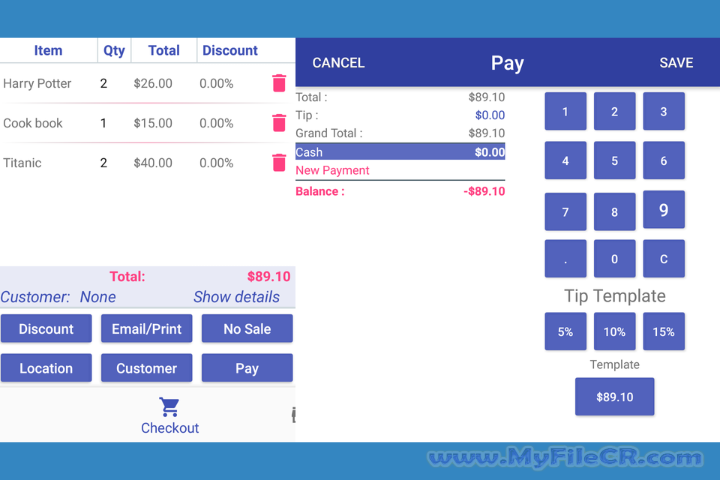Screen dimensions: 720x480
Task: Click the $40.00 total cell
Action: [153, 163]
